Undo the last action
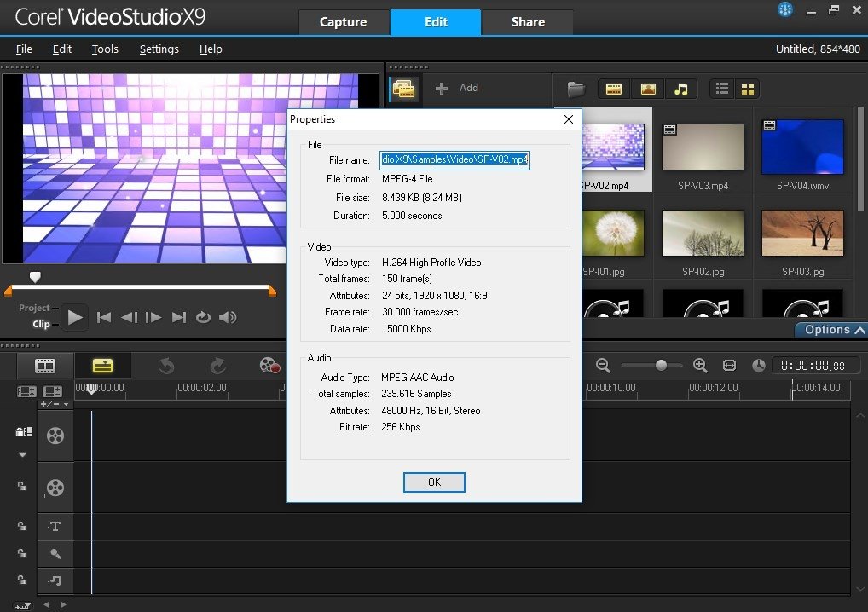This screenshot has height=612, width=868. 166,366
